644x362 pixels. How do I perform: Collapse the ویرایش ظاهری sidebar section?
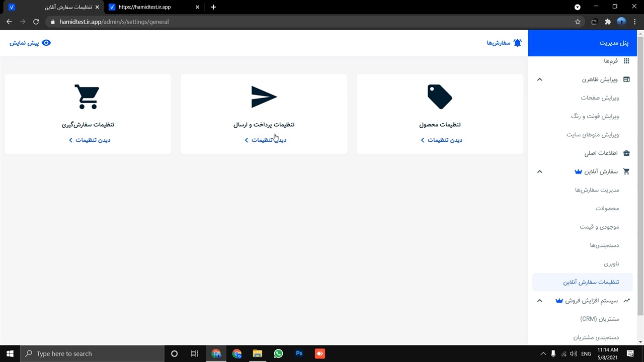pyautogui.click(x=539, y=79)
